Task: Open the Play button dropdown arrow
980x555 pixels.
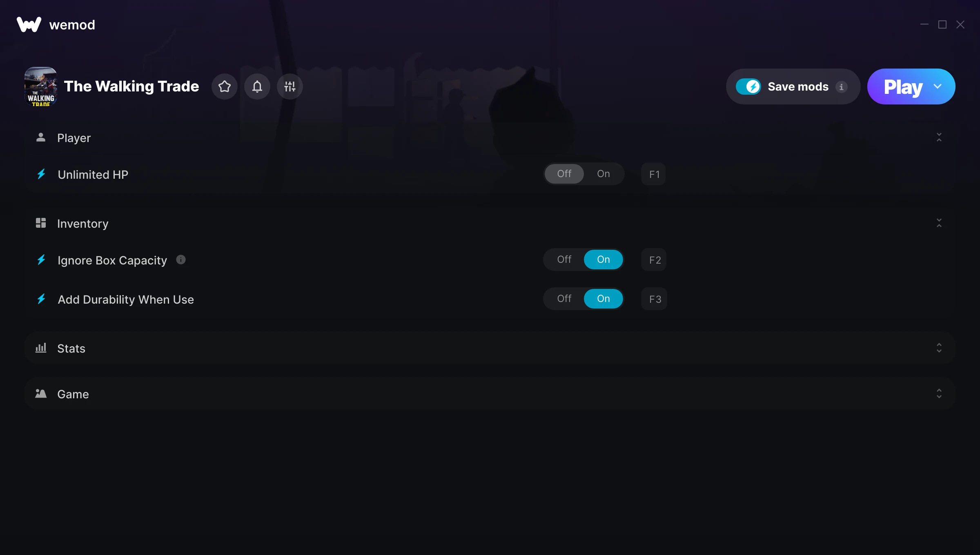Action: click(x=938, y=87)
